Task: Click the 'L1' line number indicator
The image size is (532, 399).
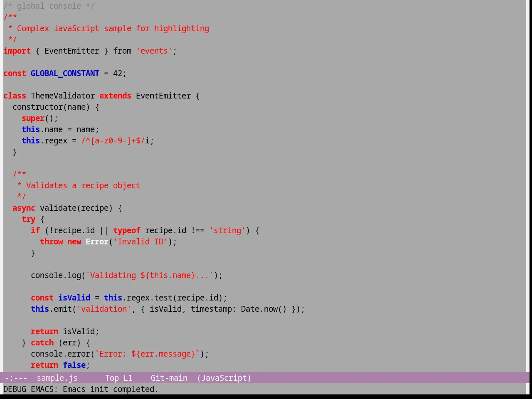Action: pos(128,378)
